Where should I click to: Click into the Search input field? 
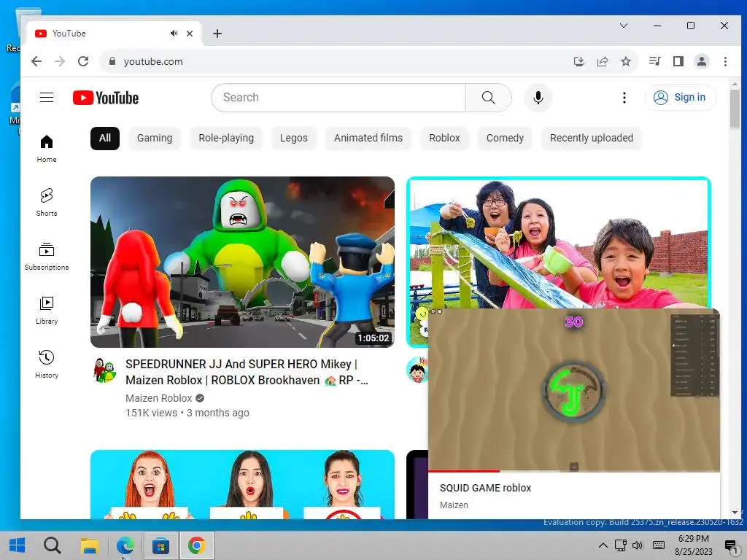(338, 98)
